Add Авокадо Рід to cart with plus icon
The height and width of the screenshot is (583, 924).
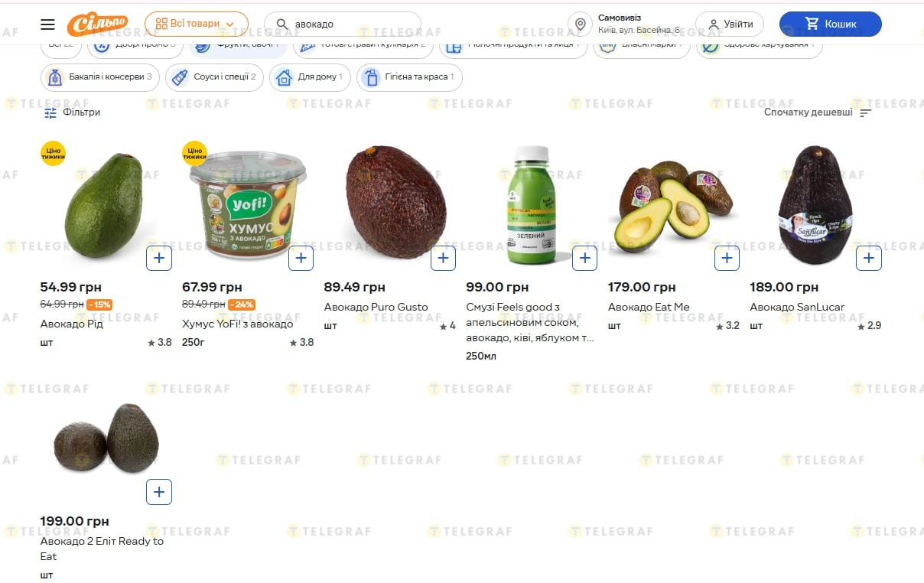coord(159,258)
